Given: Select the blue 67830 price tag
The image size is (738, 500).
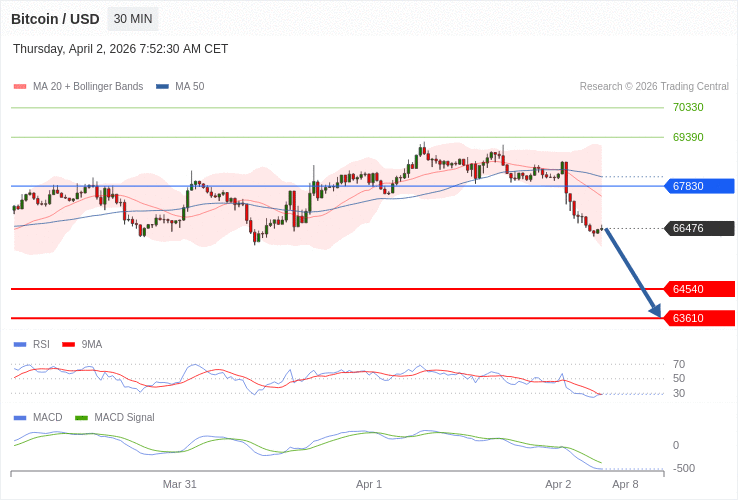Looking at the screenshot, I should click(700, 186).
